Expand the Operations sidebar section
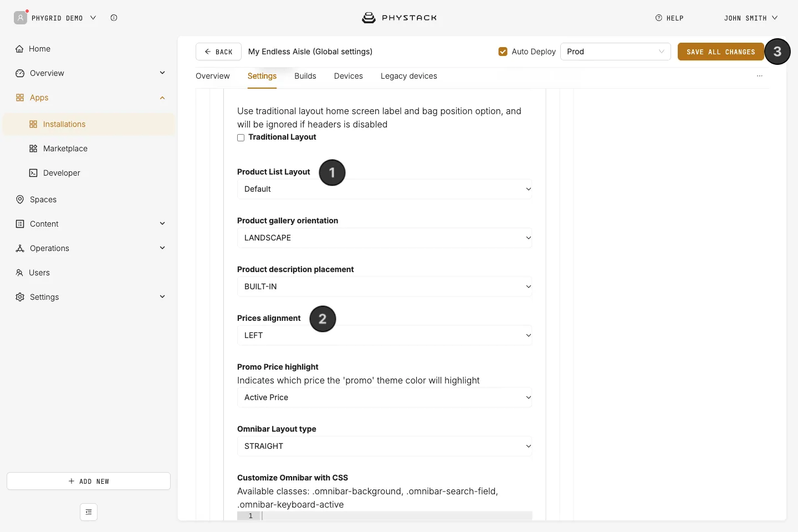Viewport: 798px width, 532px height. (162, 248)
